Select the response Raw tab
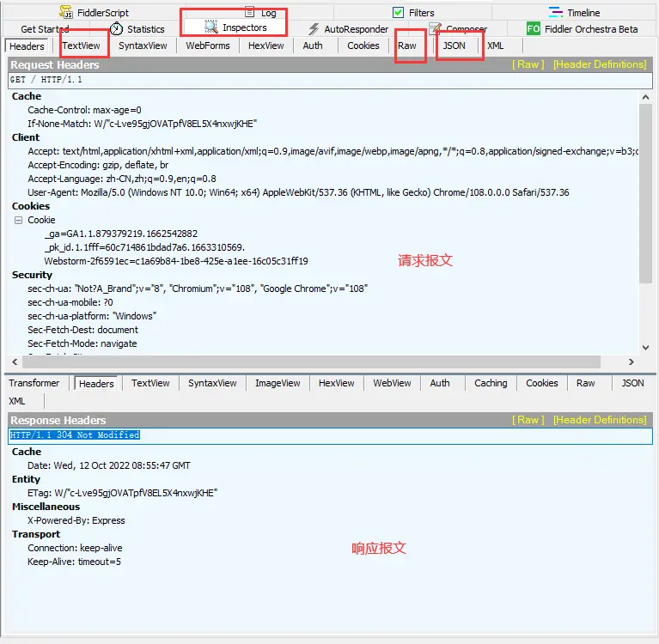659x644 pixels. click(x=585, y=383)
